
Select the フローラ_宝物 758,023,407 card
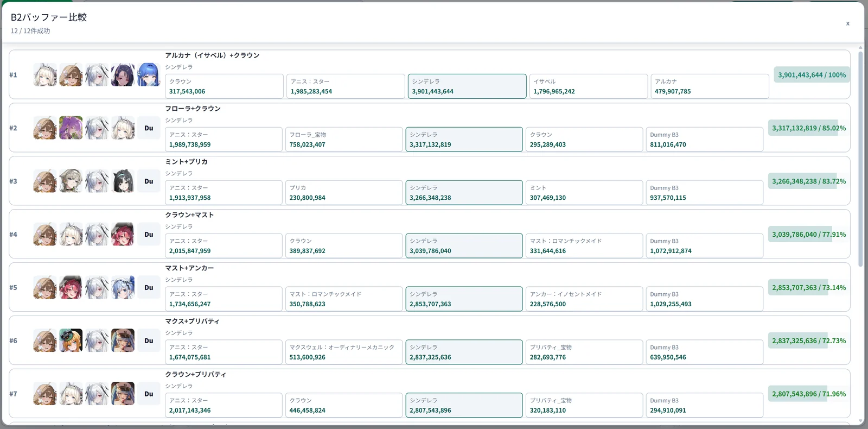[344, 140]
